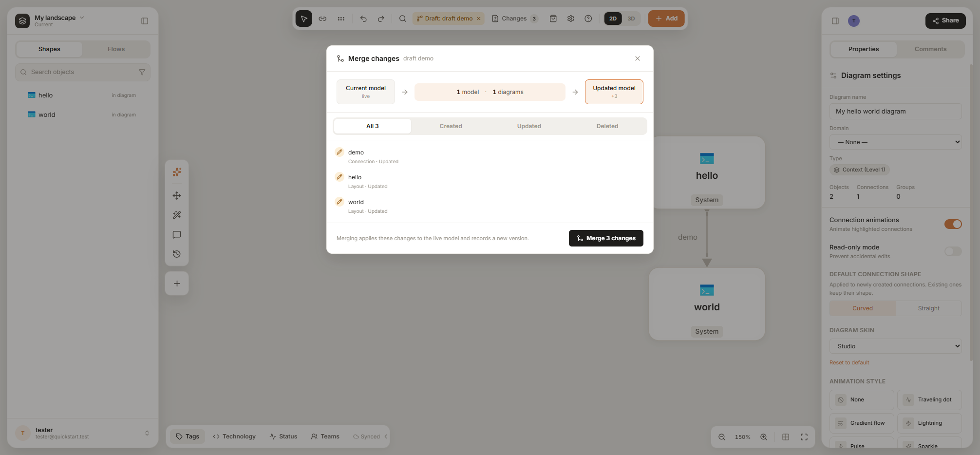This screenshot has width=980, height=455.
Task: Click the orange Add button
Action: 666,19
